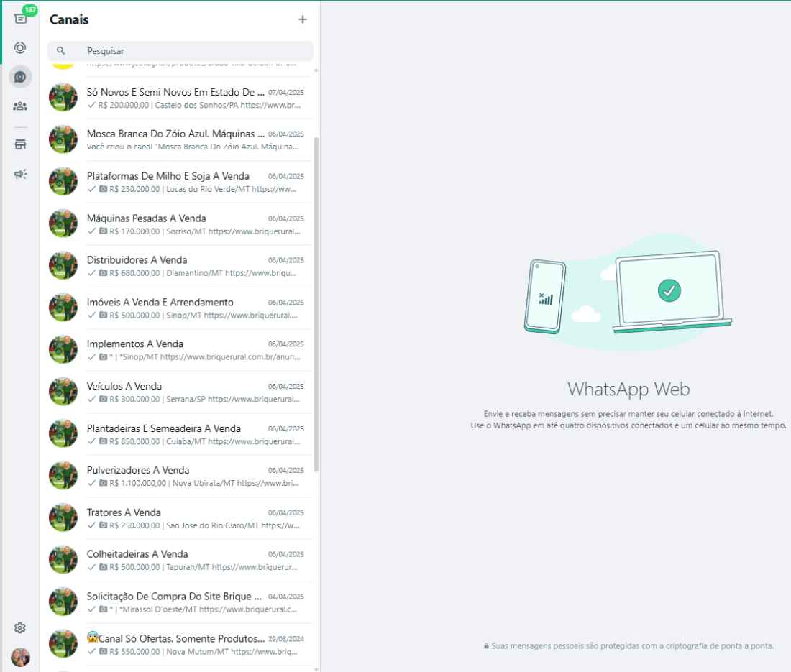This screenshot has height=672, width=791.
Task: Open channel Veículos A Venda
Action: [x=180, y=392]
